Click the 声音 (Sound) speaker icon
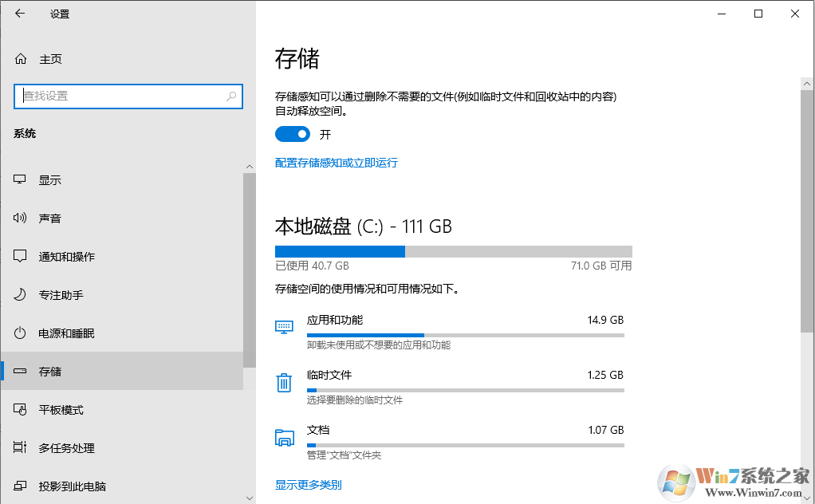 19,218
